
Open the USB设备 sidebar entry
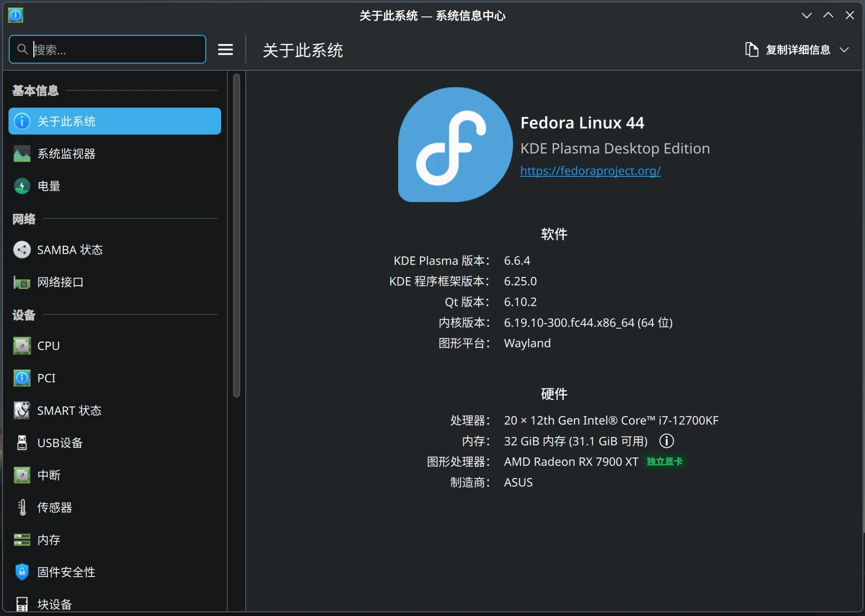(x=114, y=443)
